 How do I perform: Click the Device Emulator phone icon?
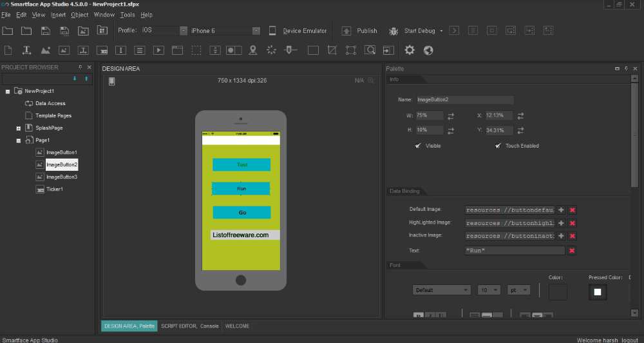pyautogui.click(x=272, y=31)
